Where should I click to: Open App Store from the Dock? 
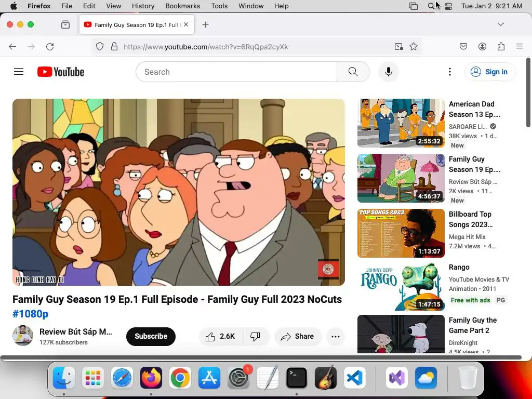[209, 378]
